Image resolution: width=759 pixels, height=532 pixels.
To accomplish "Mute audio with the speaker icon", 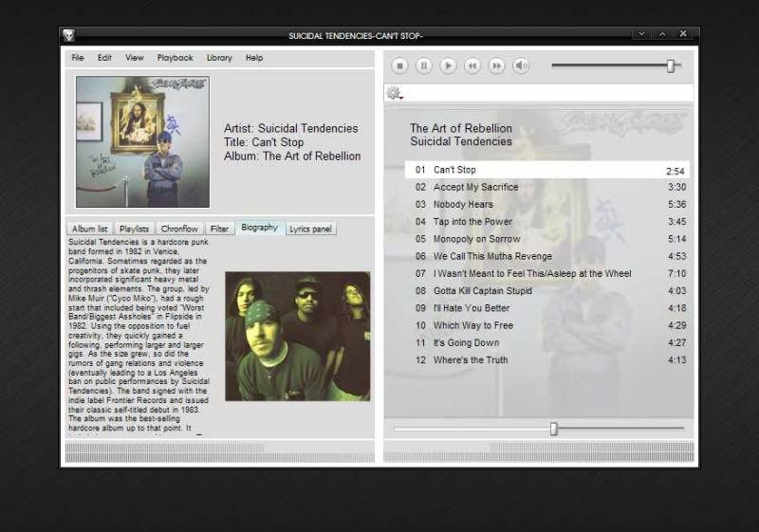I will tap(521, 65).
